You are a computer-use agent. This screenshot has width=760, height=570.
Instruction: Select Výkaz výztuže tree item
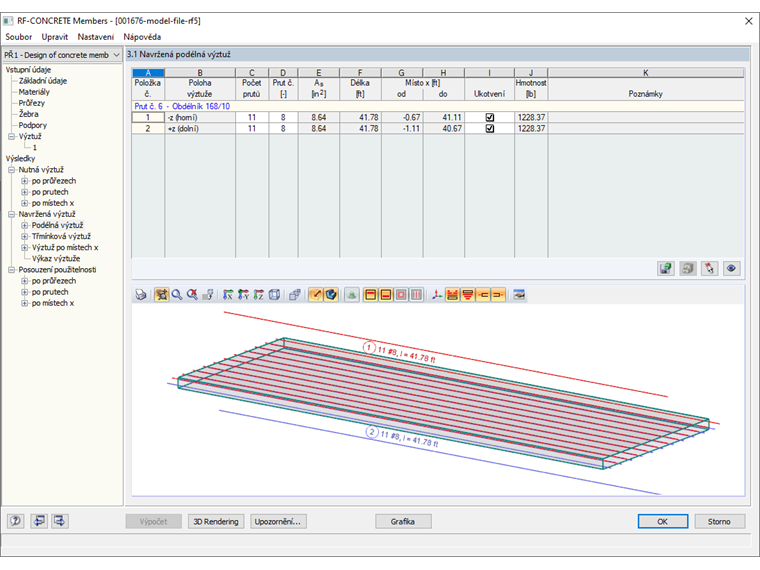click(x=56, y=259)
